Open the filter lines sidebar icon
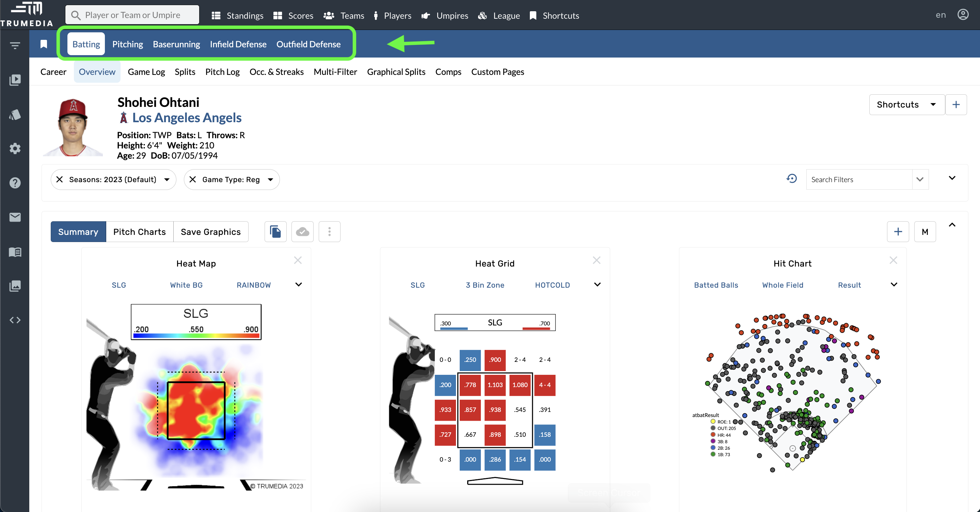980x512 pixels. coord(15,46)
